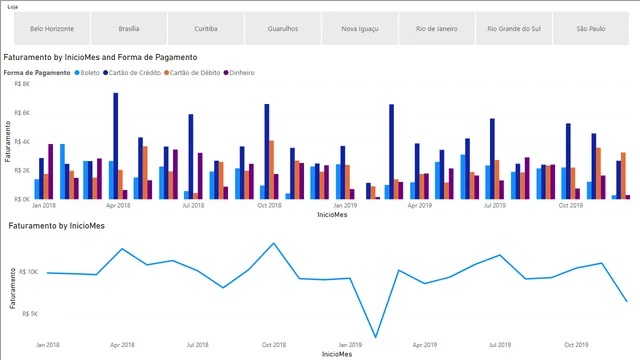Click the InicioMes axis title under line chart

337,354
